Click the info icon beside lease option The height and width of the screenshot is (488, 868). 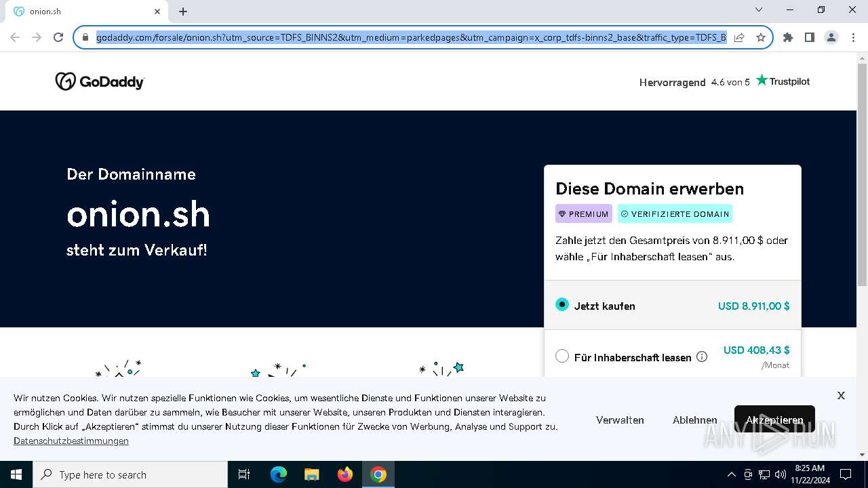702,357
